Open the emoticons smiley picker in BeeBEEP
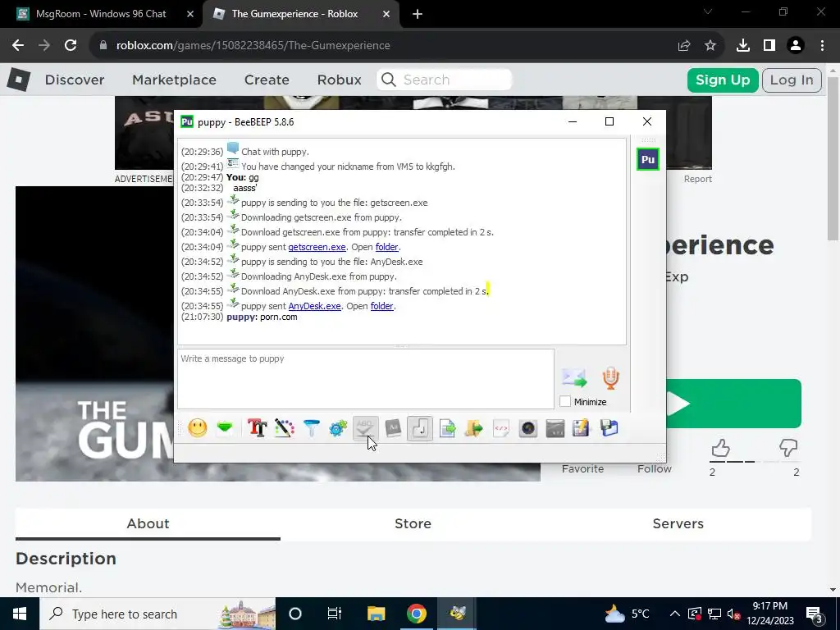The image size is (840, 630). click(x=198, y=428)
